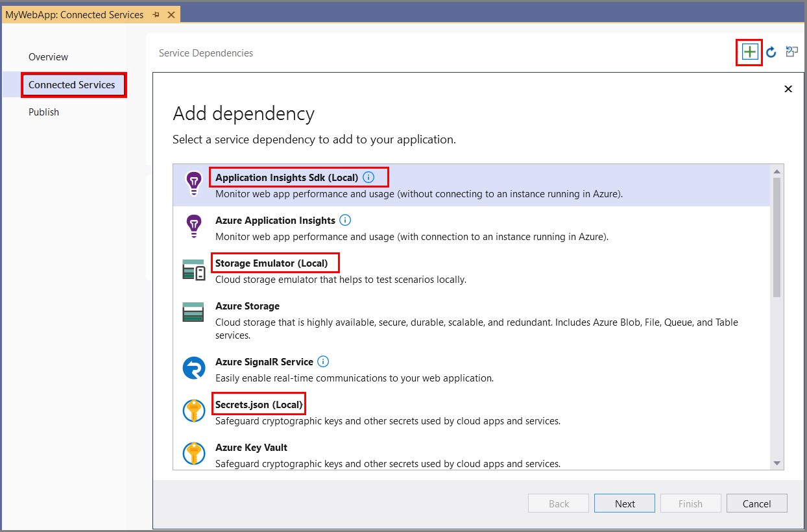Image resolution: width=807 pixels, height=532 pixels.
Task: Click the dependency list scrollbar thumb
Action: click(777, 237)
